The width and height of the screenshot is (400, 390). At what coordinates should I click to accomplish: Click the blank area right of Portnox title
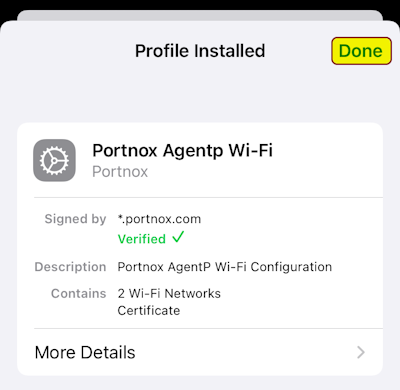click(327, 160)
